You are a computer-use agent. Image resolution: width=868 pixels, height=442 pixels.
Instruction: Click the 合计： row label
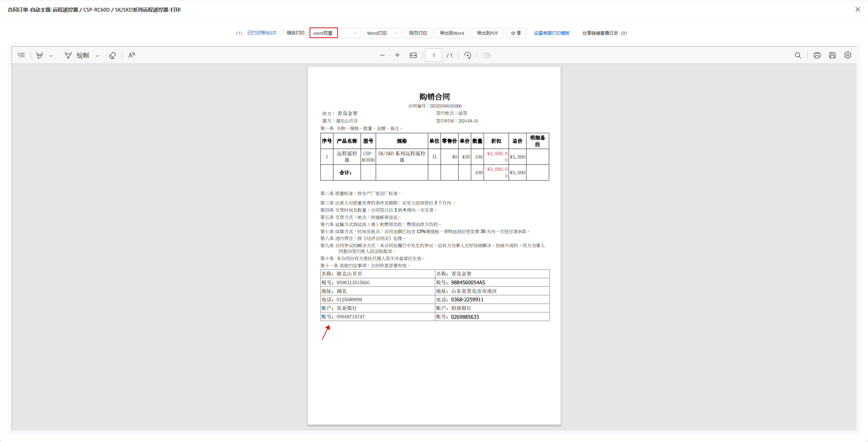(345, 173)
